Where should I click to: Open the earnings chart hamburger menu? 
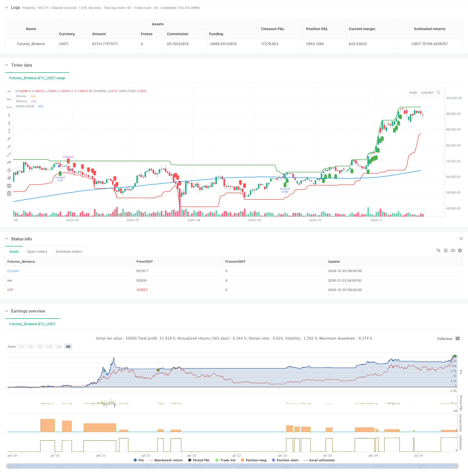[x=458, y=339]
